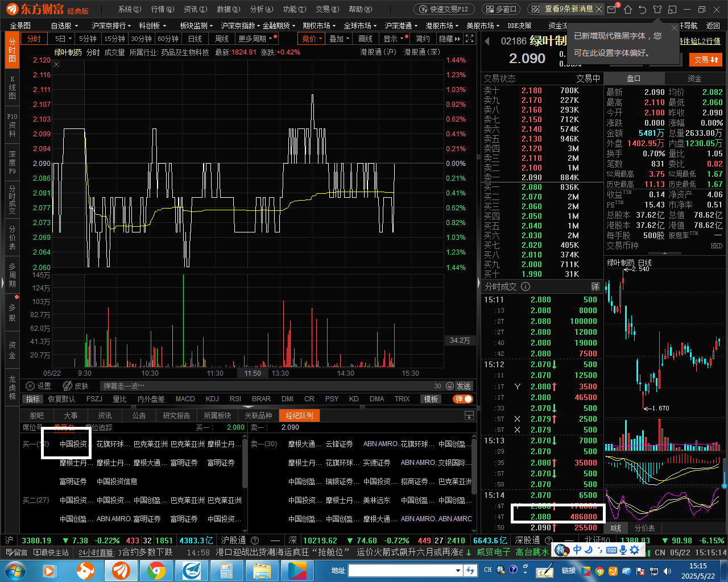Open the calculator taskbar app

point(226,570)
